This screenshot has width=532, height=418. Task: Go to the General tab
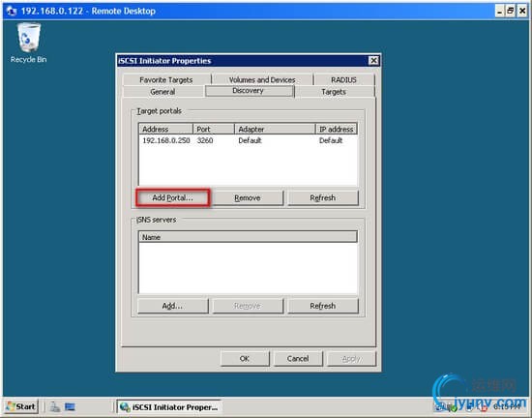pyautogui.click(x=163, y=92)
